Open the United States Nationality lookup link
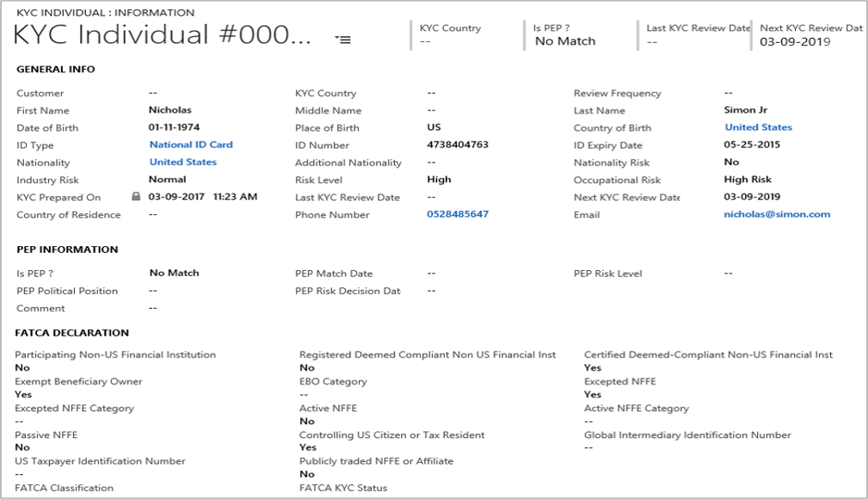Image resolution: width=868 pixels, height=499 pixels. (x=182, y=162)
